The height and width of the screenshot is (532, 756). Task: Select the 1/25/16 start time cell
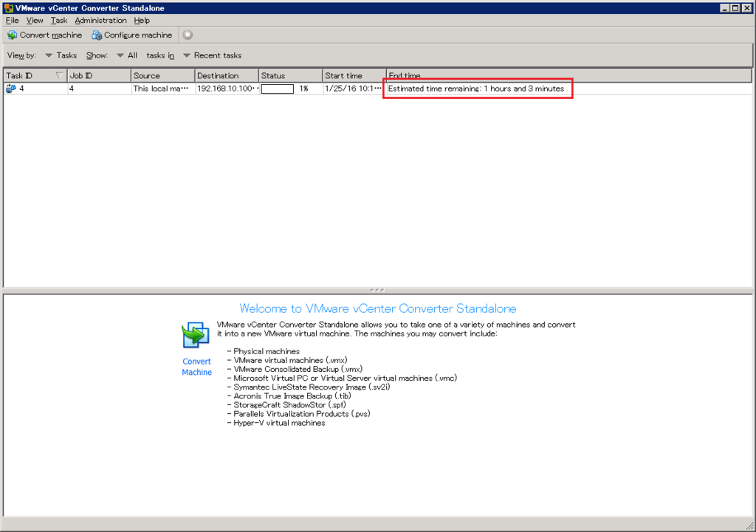point(354,89)
